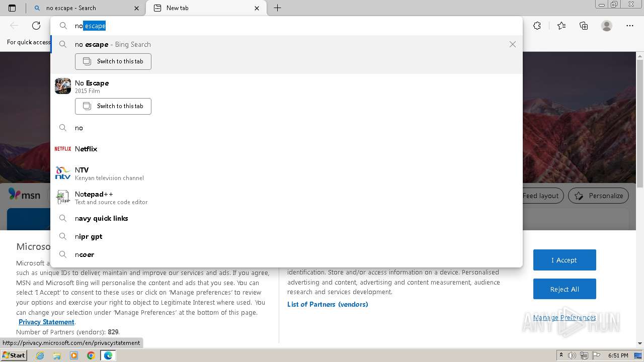The image size is (644, 362).
Task: Open a new tab with the plus button
Action: coord(277,8)
